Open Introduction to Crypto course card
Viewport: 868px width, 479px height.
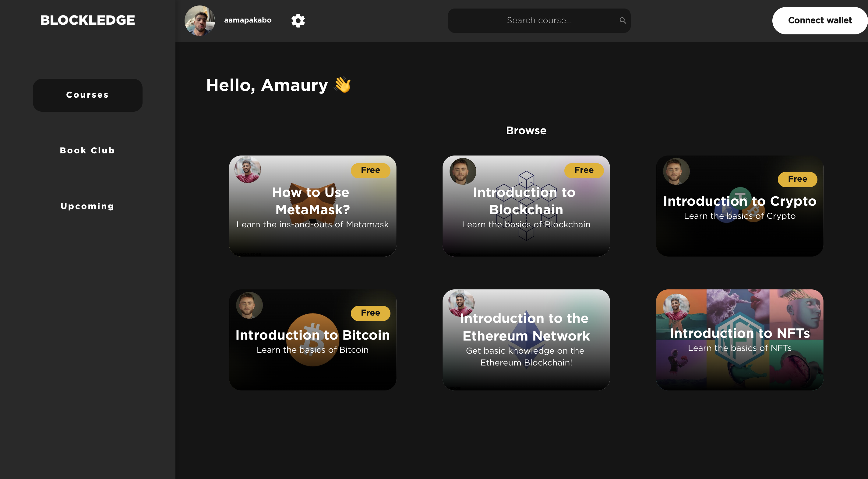pyautogui.click(x=739, y=206)
